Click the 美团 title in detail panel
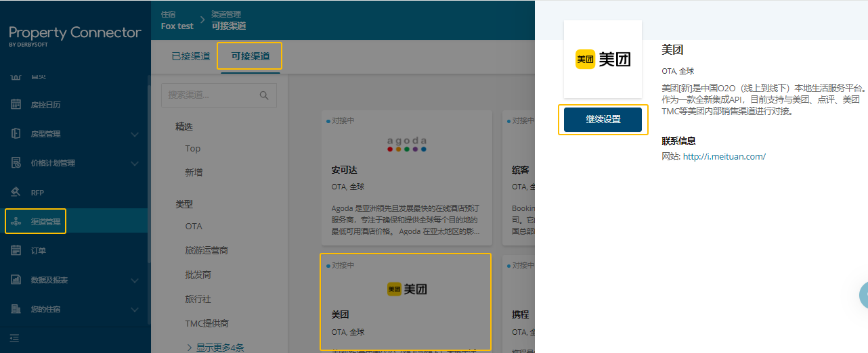Viewport: 868px width, 353px height. [x=672, y=49]
